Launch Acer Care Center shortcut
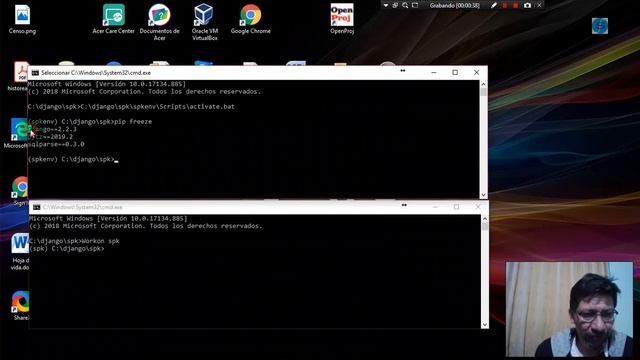The height and width of the screenshot is (360, 640). pos(113,19)
